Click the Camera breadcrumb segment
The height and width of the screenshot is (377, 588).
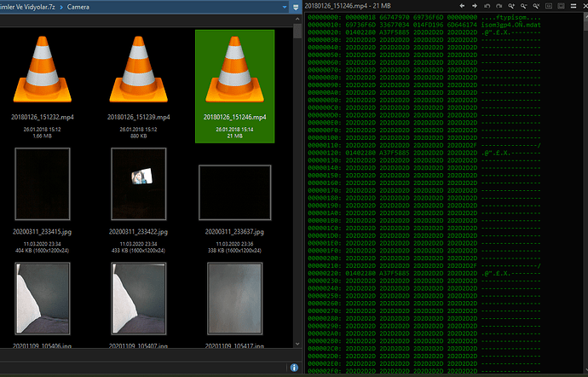click(x=78, y=7)
